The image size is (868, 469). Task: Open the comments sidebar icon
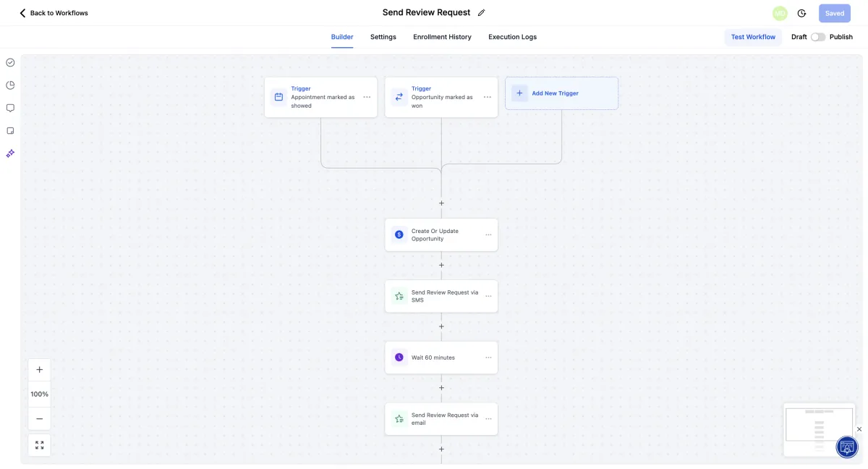pos(10,108)
